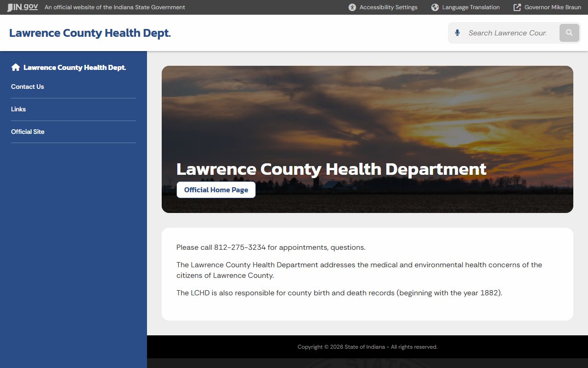Viewport: 588px width, 368px height.
Task: Focus the Search Lawrence County field
Action: click(507, 33)
